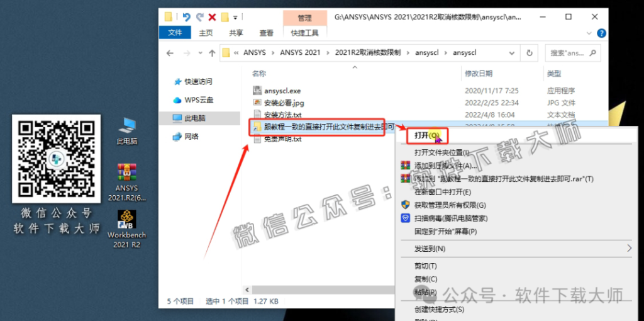Sort files by 名称 column
The height and width of the screenshot is (321, 644).
tap(259, 74)
